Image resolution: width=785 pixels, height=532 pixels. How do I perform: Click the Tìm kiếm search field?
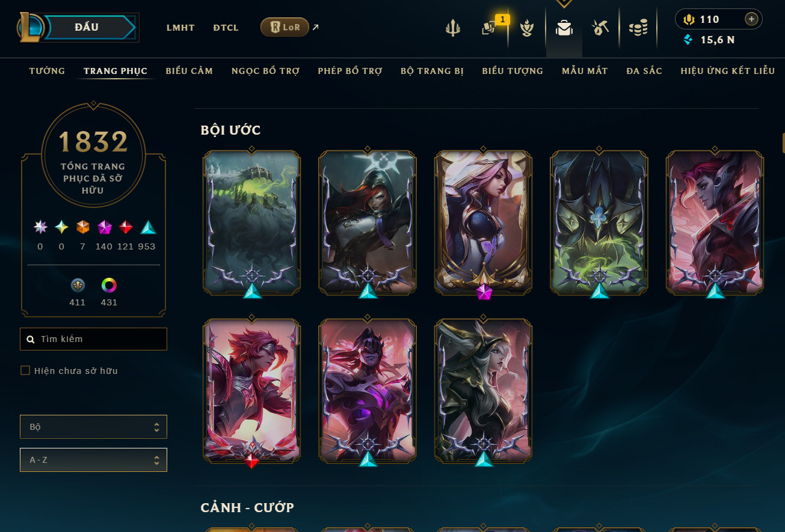tap(93, 339)
